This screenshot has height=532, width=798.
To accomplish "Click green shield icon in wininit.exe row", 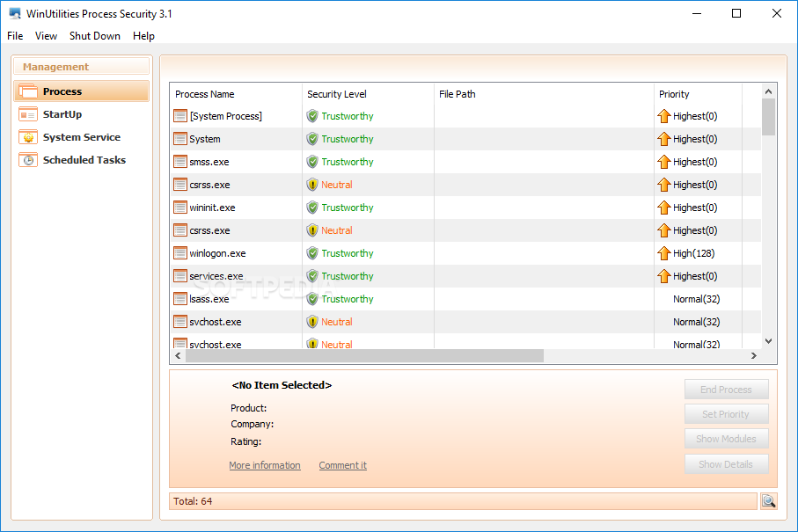I will tap(312, 208).
